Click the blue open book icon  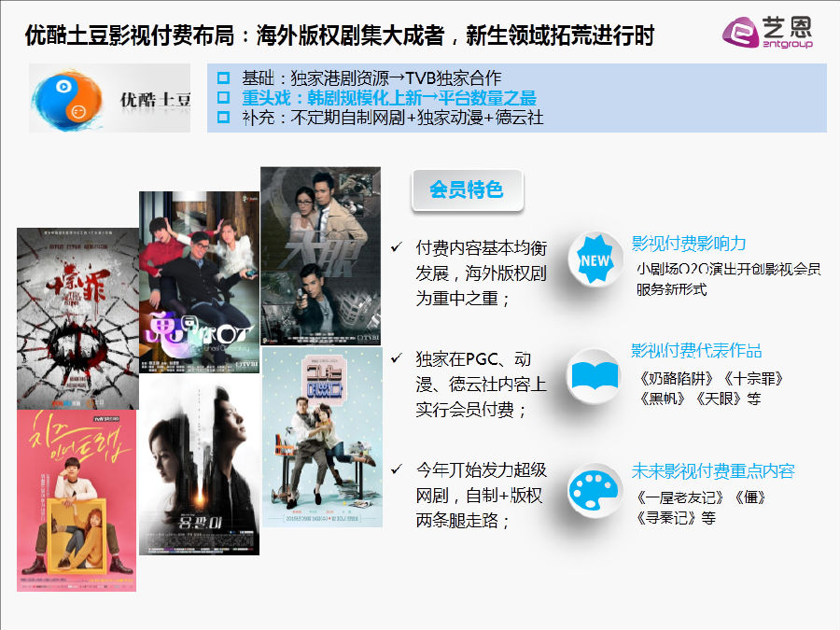click(595, 375)
